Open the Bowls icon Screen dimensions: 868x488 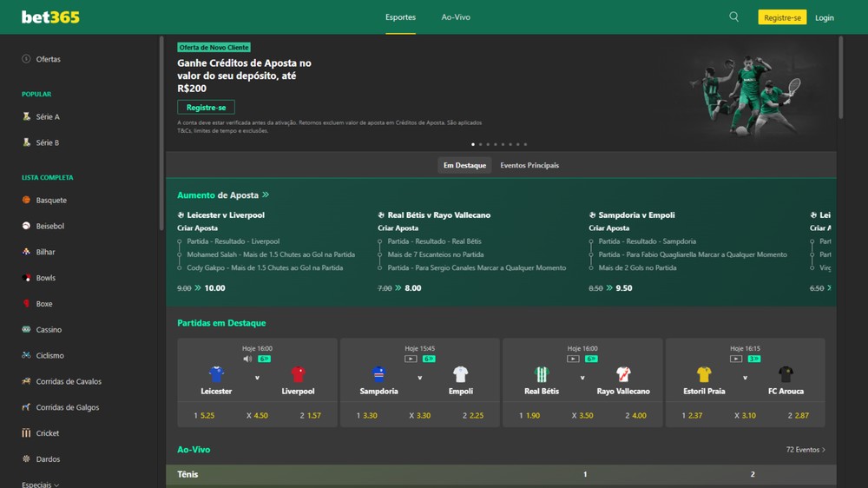(x=26, y=278)
